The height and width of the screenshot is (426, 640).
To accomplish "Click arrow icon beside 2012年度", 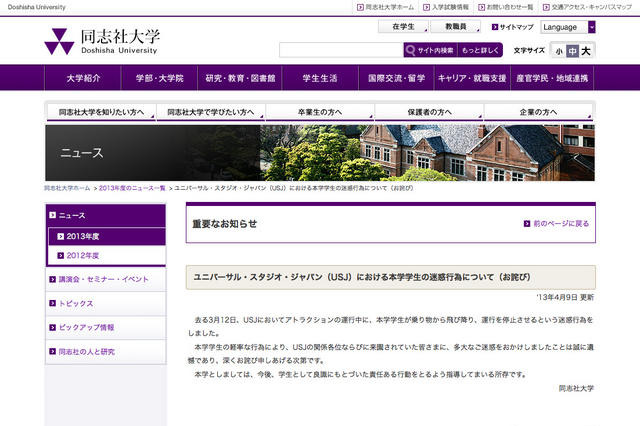I will pos(60,255).
